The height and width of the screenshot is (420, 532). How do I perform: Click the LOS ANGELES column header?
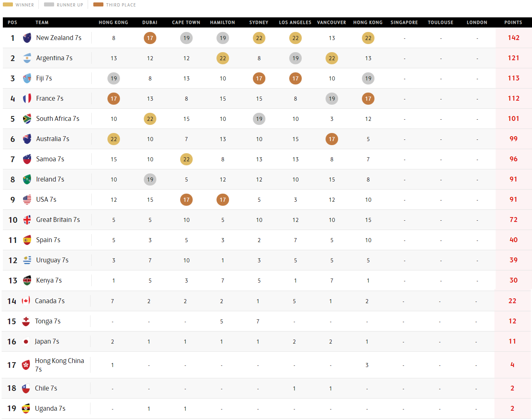pyautogui.click(x=295, y=23)
